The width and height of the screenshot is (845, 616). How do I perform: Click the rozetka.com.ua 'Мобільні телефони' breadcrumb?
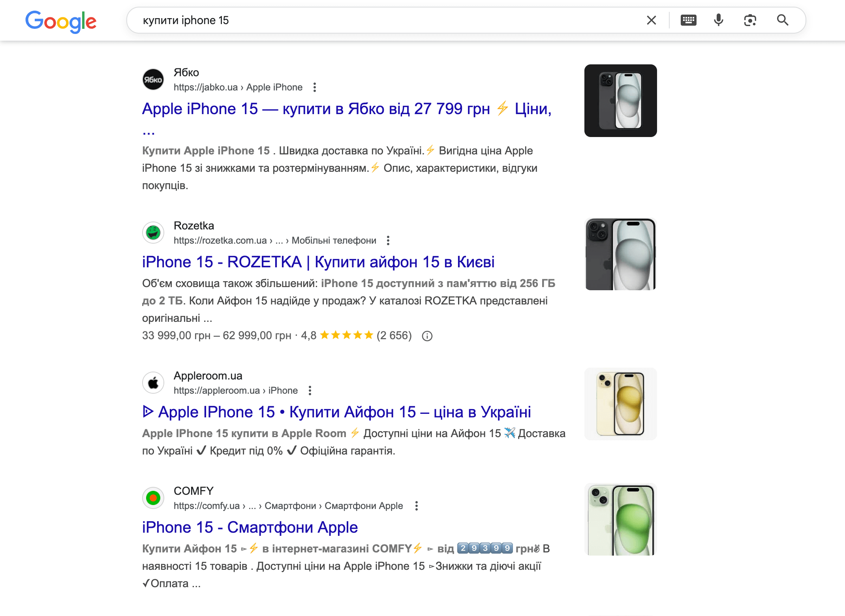point(334,240)
